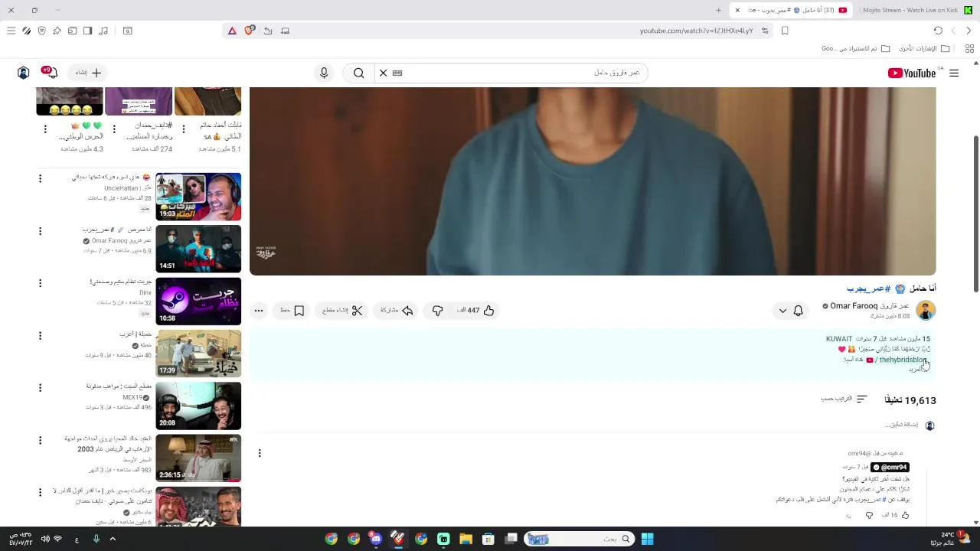This screenshot has width=980, height=551.
Task: Create a clip with the scissors button
Action: click(x=342, y=310)
